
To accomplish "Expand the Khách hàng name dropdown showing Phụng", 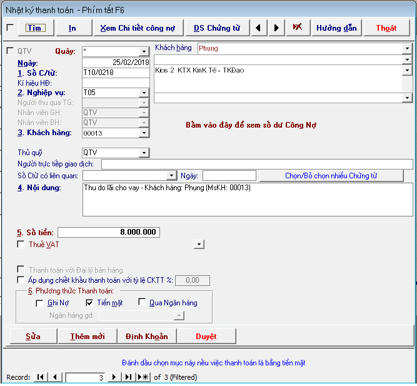I will click(x=407, y=49).
